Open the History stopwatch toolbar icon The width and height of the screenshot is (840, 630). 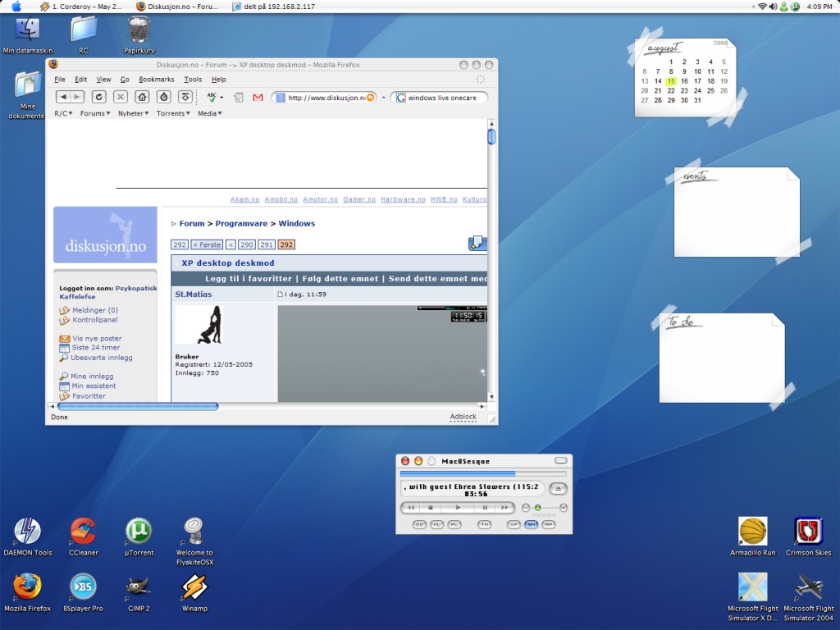164,97
